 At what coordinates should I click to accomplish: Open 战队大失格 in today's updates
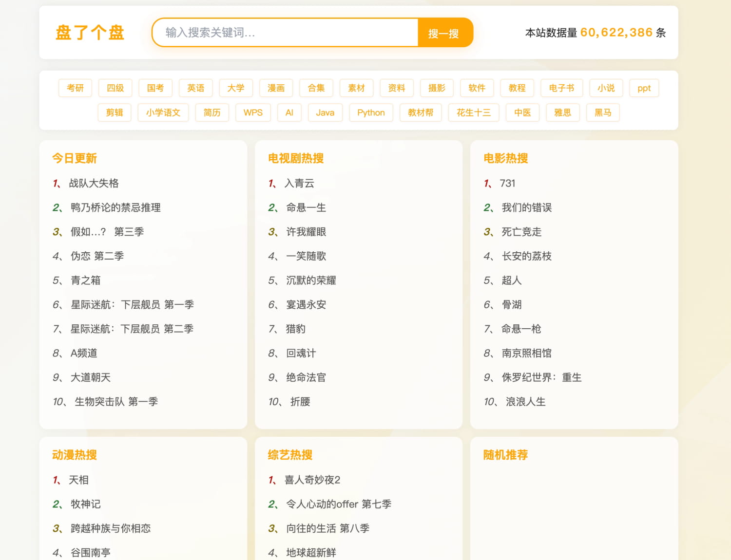94,183
